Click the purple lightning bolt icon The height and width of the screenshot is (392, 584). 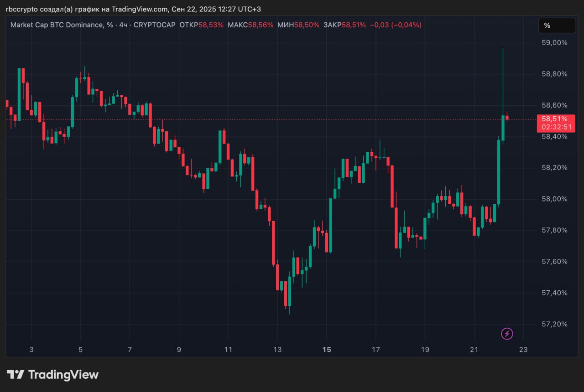pyautogui.click(x=507, y=334)
